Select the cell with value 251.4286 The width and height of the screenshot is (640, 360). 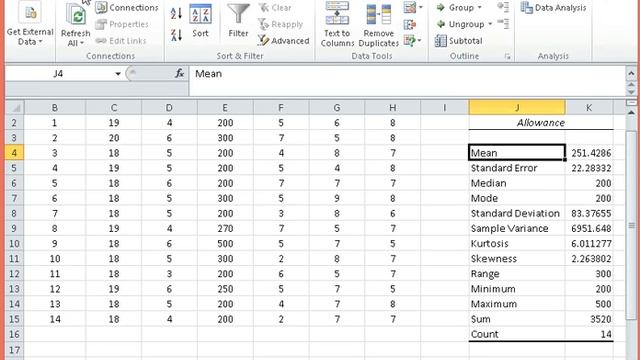point(589,153)
